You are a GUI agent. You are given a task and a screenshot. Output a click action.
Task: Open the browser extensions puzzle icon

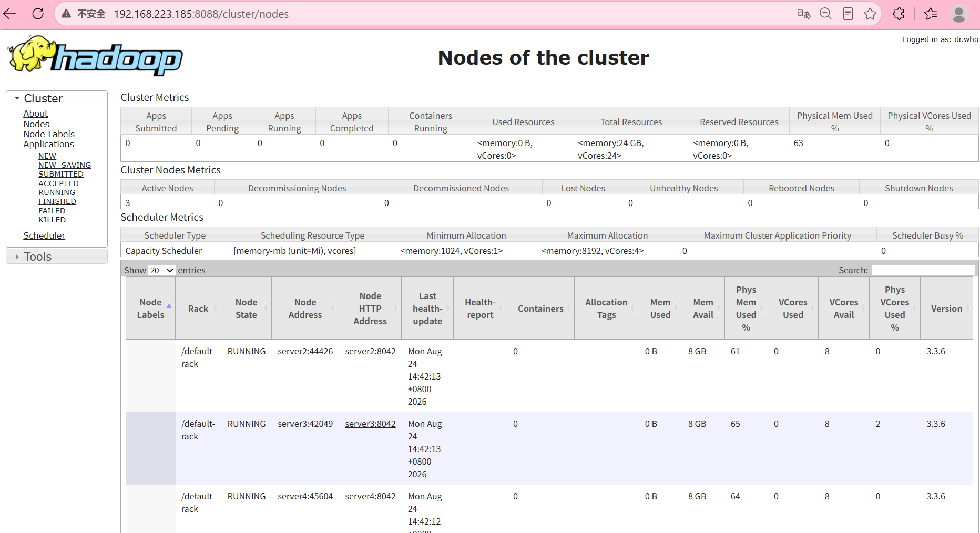click(x=899, y=14)
